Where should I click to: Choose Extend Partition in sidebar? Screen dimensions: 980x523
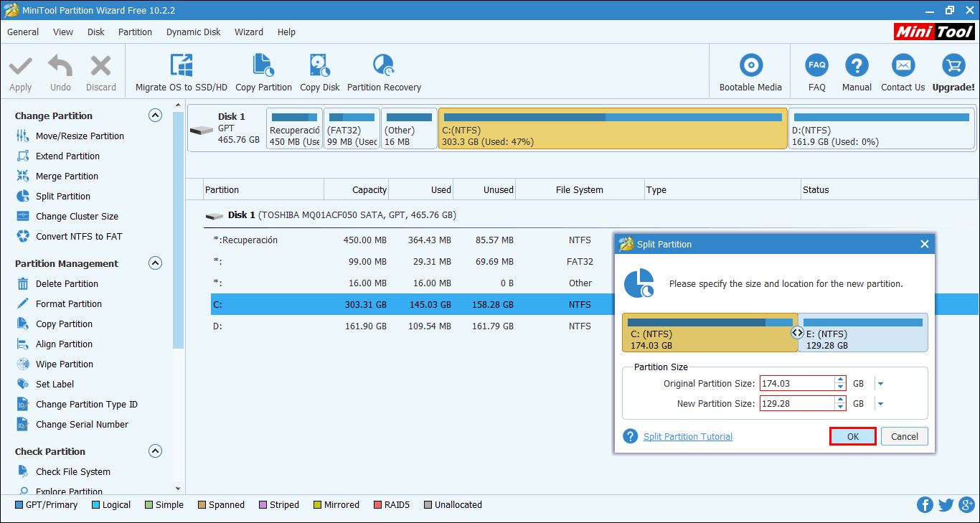click(67, 156)
